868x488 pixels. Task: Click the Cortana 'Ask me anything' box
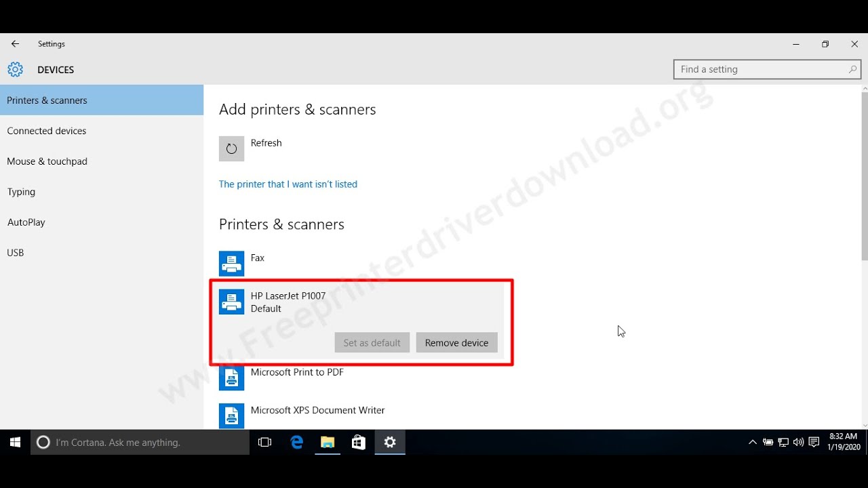click(x=140, y=443)
